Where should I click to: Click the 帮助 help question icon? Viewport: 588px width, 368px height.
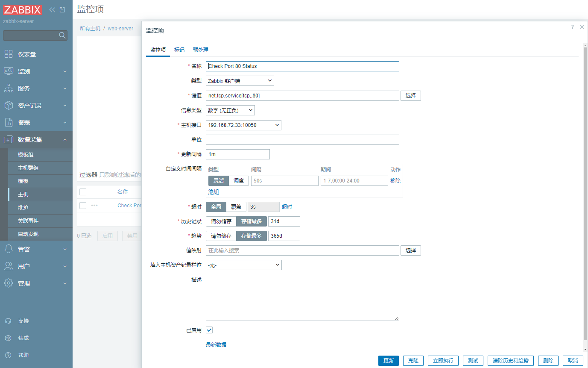8,355
